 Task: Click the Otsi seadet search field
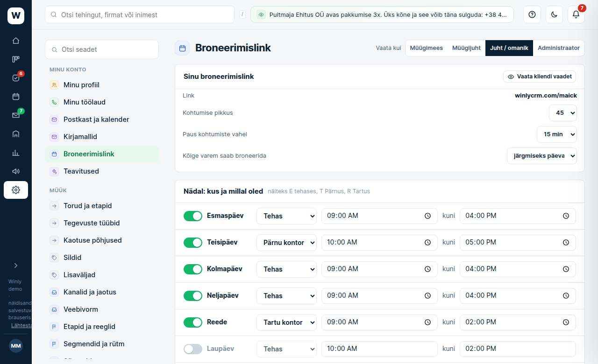102,49
